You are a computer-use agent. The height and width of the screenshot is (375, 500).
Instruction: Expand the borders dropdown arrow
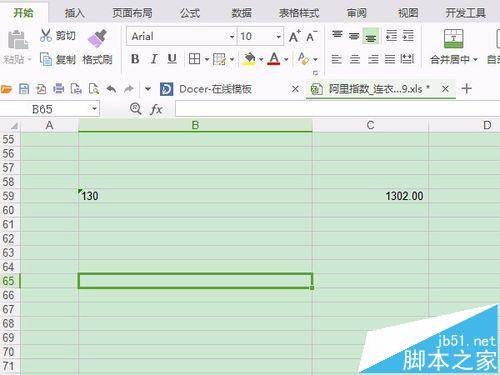point(207,60)
